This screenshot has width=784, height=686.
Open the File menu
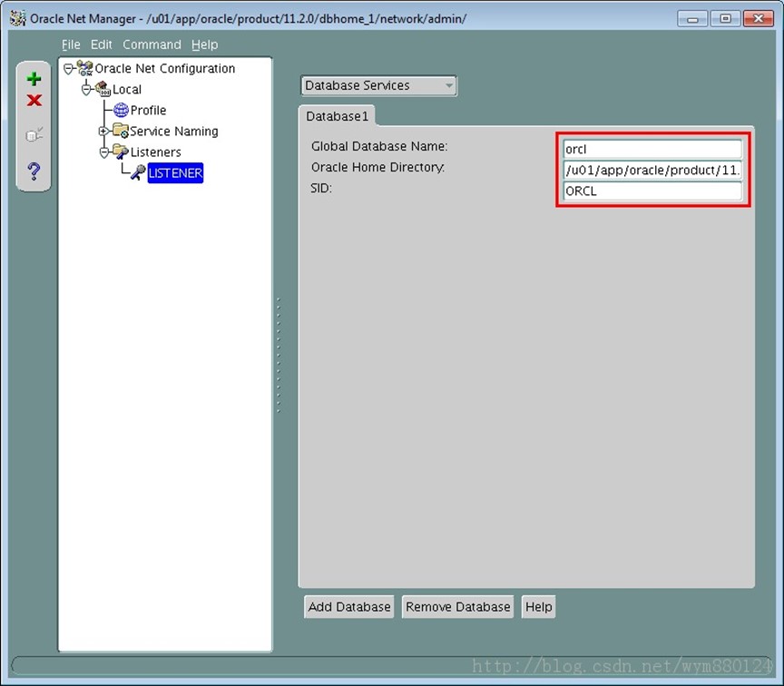(x=71, y=44)
